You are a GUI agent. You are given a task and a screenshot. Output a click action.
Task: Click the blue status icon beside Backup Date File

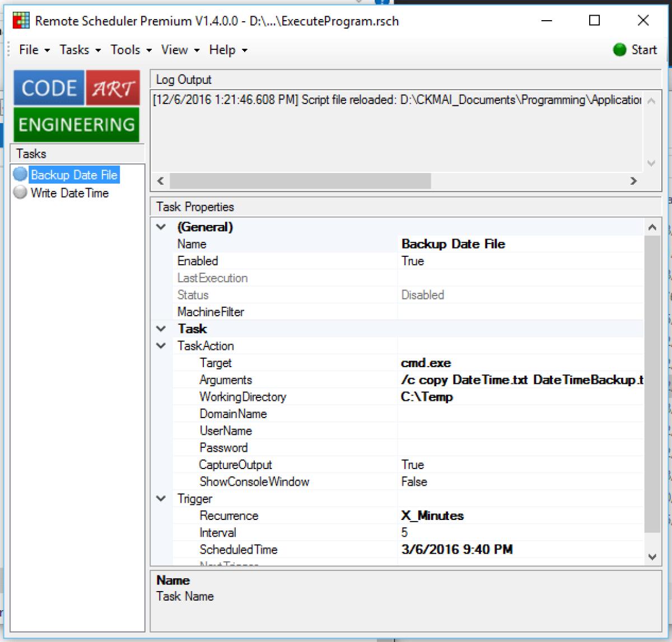point(20,175)
